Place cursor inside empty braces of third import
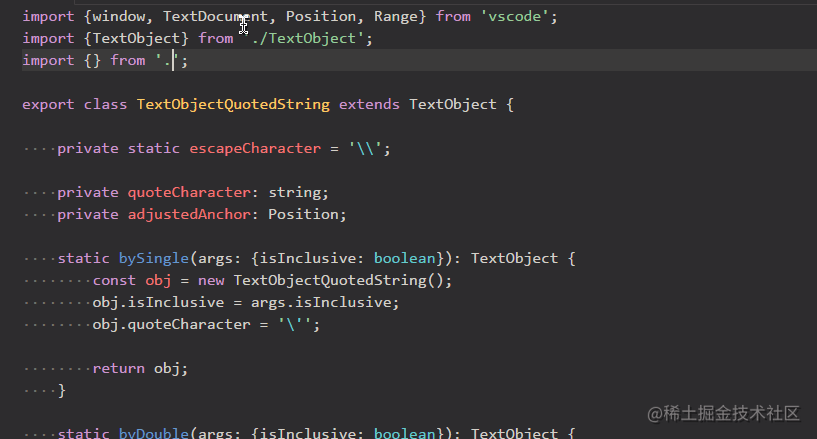Screen dimensions: 817x439 click(x=85, y=60)
